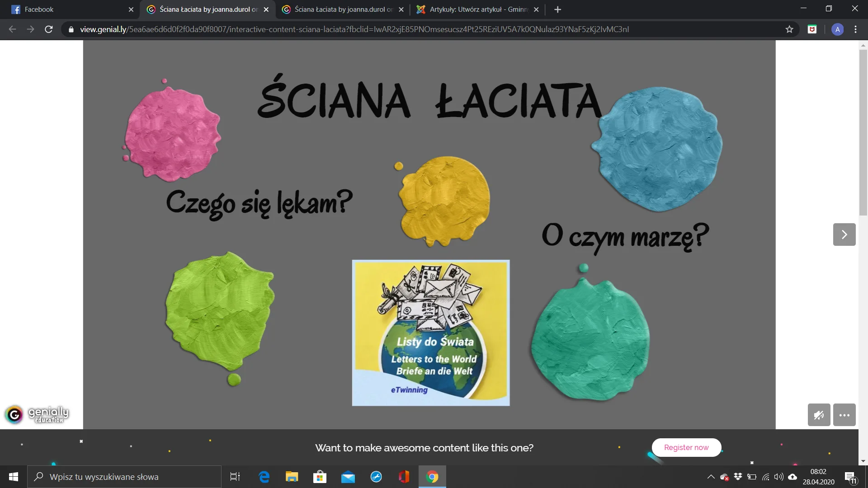Open Google Chrome from the taskbar
The width and height of the screenshot is (868, 488).
pos(432,476)
